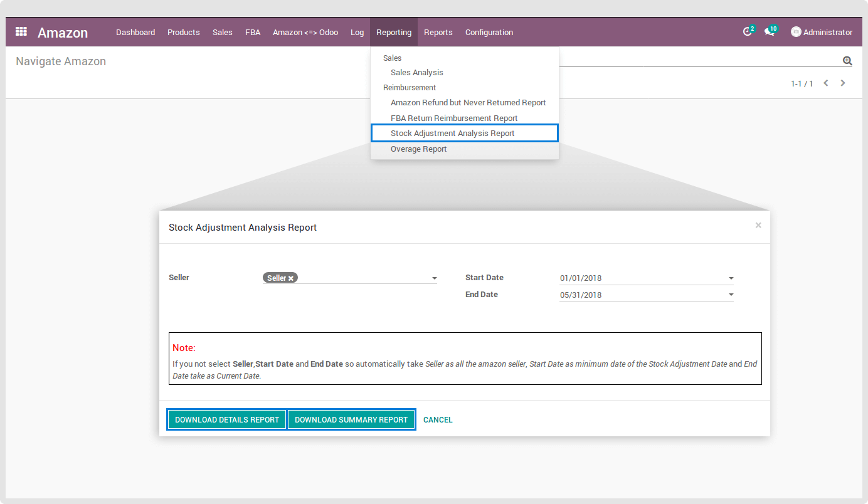This screenshot has width=868, height=504.
Task: Click the Start Date field 01/01/2018
Action: pyautogui.click(x=647, y=278)
